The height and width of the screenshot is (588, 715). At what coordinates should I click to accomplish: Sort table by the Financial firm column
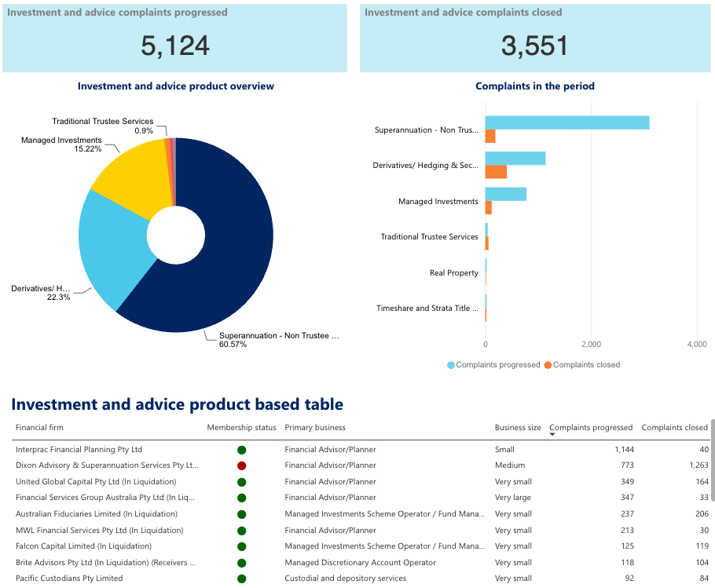click(x=39, y=427)
